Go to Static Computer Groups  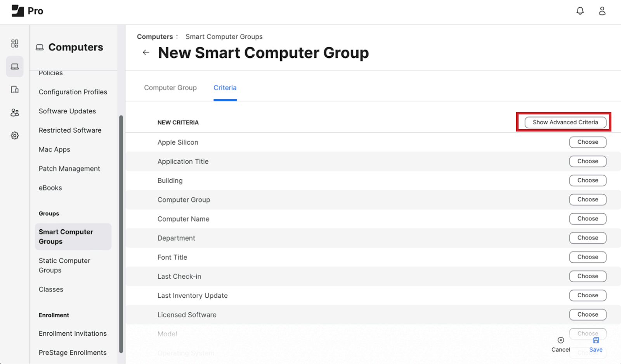[x=64, y=265]
